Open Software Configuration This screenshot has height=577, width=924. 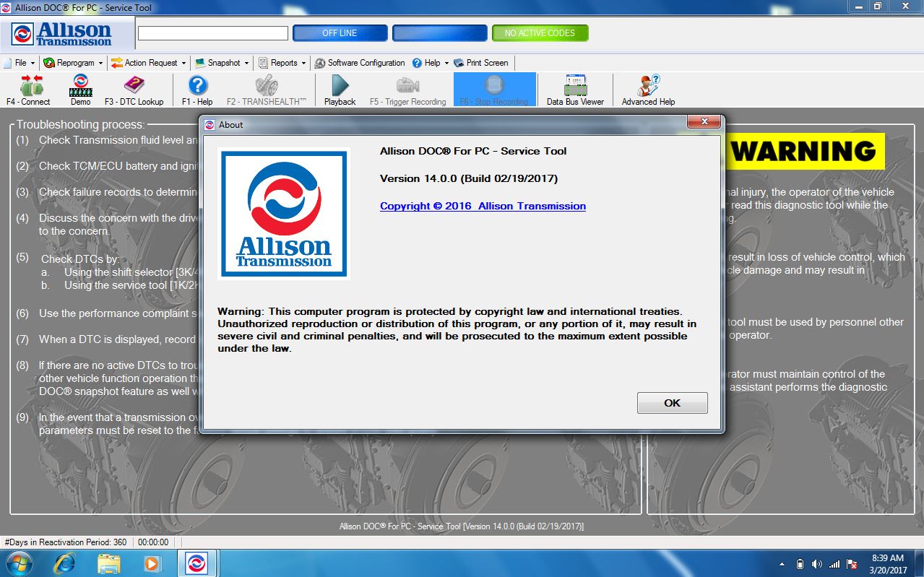point(360,63)
